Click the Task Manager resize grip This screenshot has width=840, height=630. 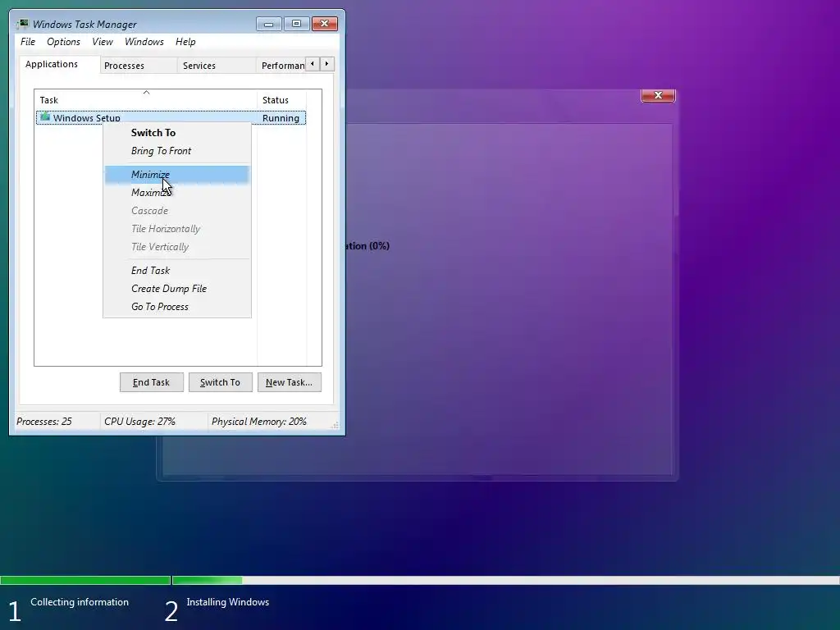pyautogui.click(x=335, y=425)
